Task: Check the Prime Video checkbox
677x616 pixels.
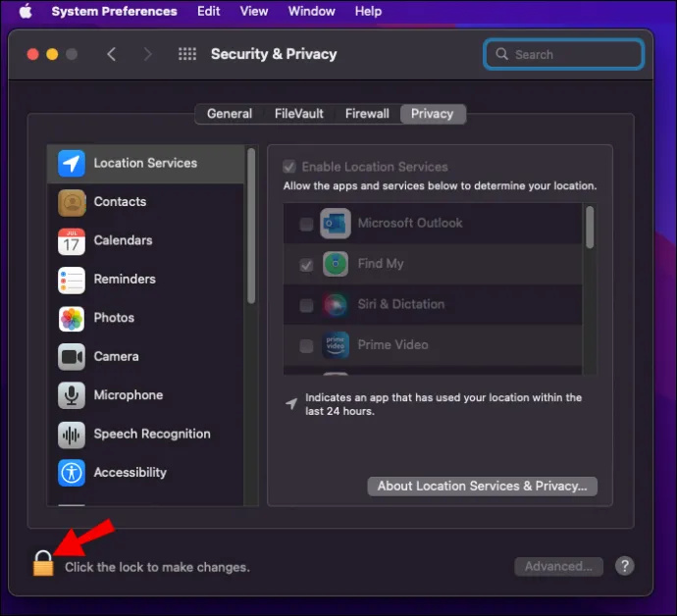Action: click(x=306, y=346)
